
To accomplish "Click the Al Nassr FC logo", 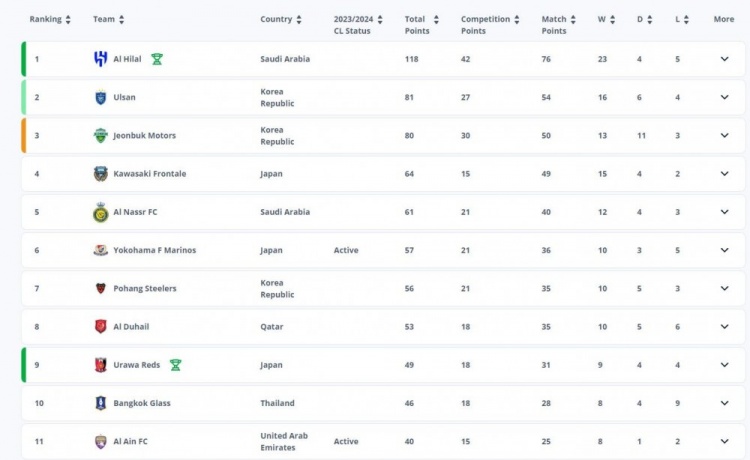I will pos(100,212).
